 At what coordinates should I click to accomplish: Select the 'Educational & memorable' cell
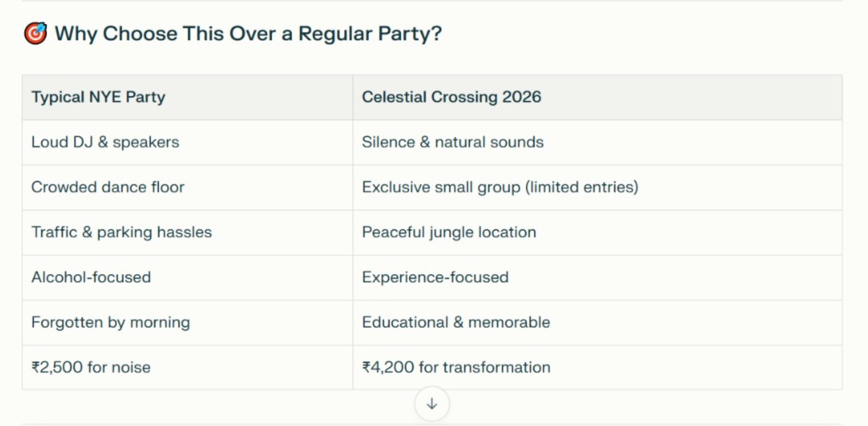point(456,323)
